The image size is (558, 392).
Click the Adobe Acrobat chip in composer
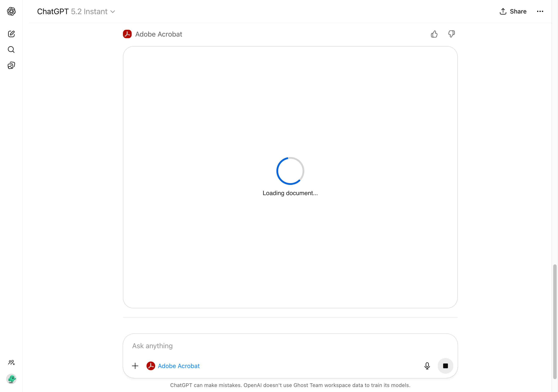tap(173, 366)
